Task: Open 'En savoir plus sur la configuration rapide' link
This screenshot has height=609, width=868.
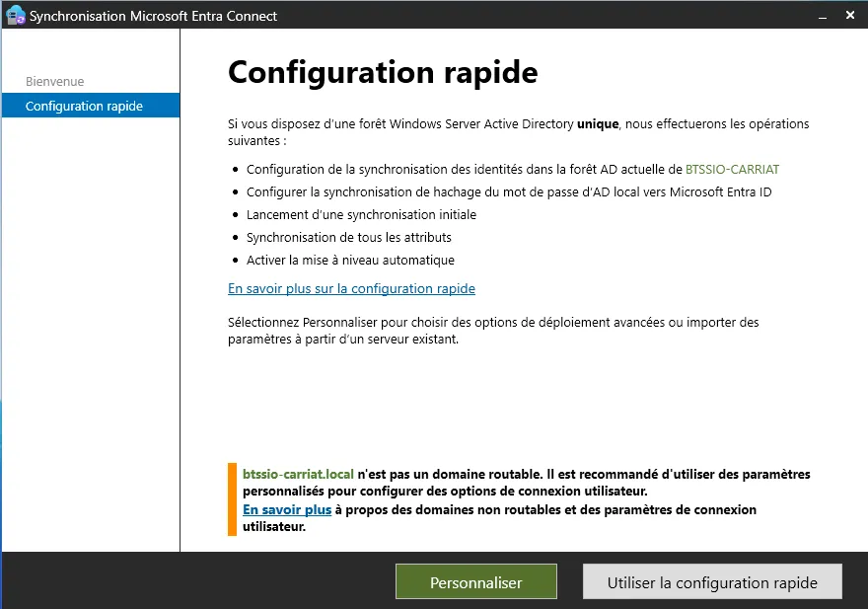Action: coord(351,289)
